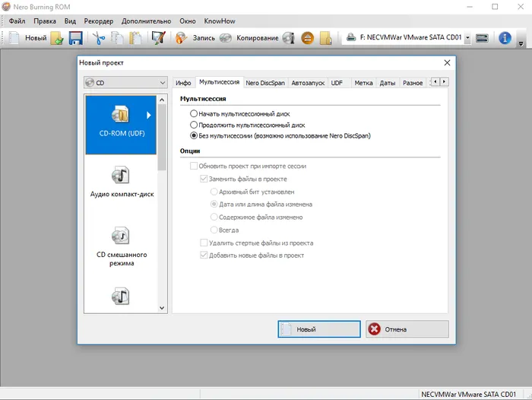Screen dimensions: 532x400
Task: Click the project type list scrollbar down arrow
Action: coord(162,308)
